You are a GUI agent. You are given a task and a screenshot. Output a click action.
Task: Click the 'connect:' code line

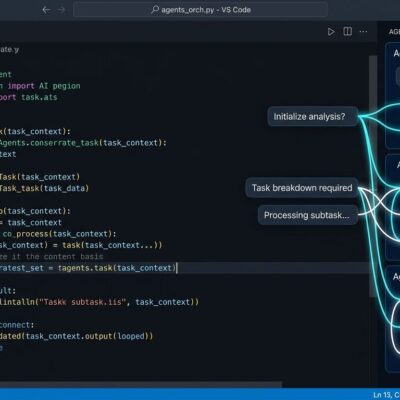[17, 325]
